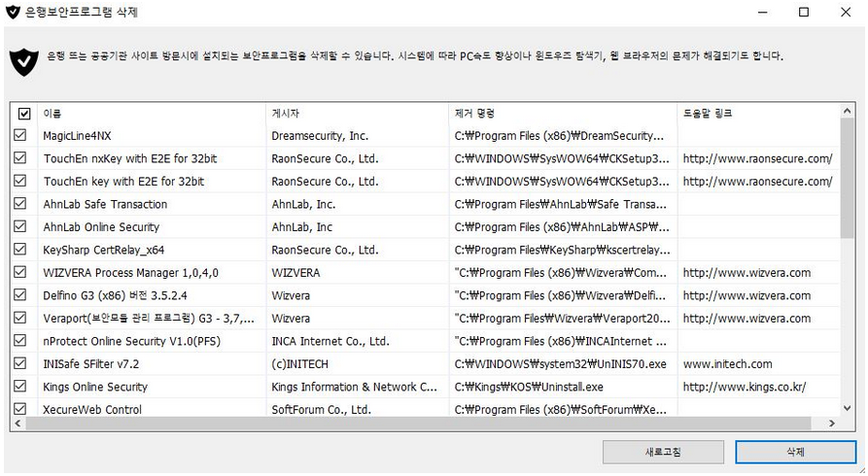Click the large shield icon beside description
This screenshot has height=476, width=868.
[x=23, y=61]
